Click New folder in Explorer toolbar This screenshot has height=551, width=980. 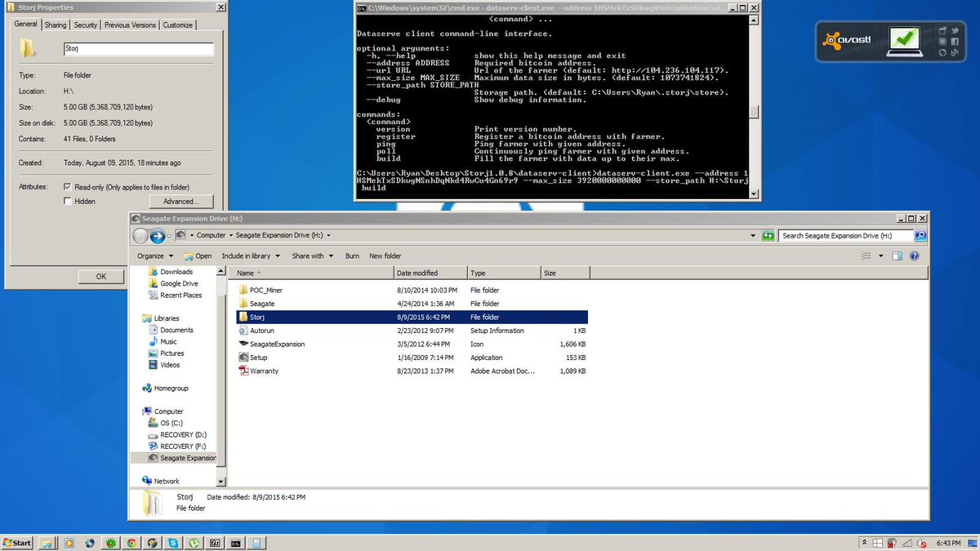click(x=385, y=256)
